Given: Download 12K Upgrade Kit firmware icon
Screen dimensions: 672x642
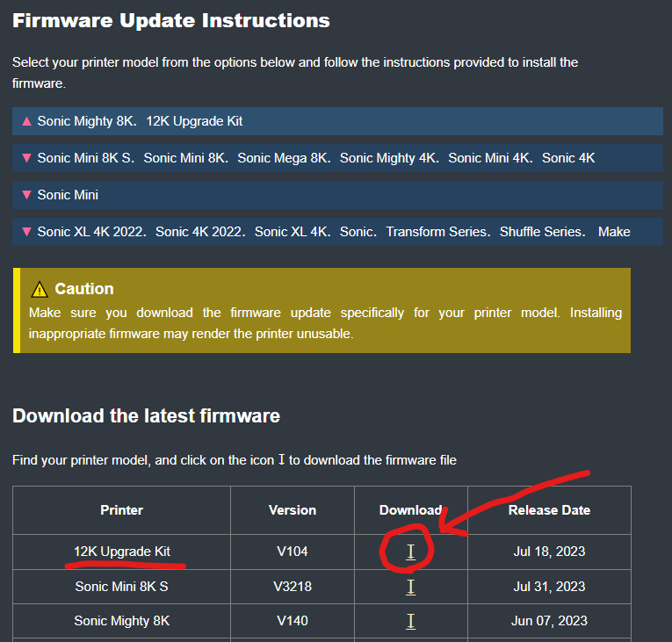Looking at the screenshot, I should [410, 552].
